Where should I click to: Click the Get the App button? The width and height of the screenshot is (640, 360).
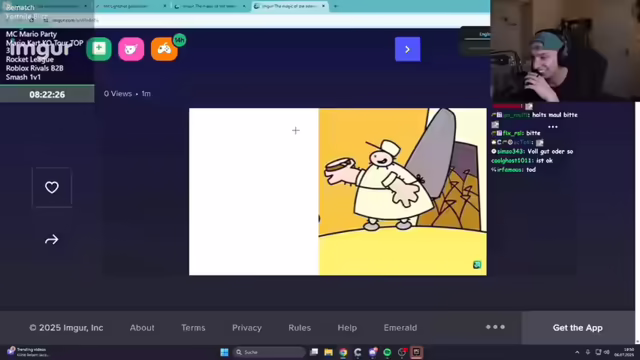tap(578, 328)
